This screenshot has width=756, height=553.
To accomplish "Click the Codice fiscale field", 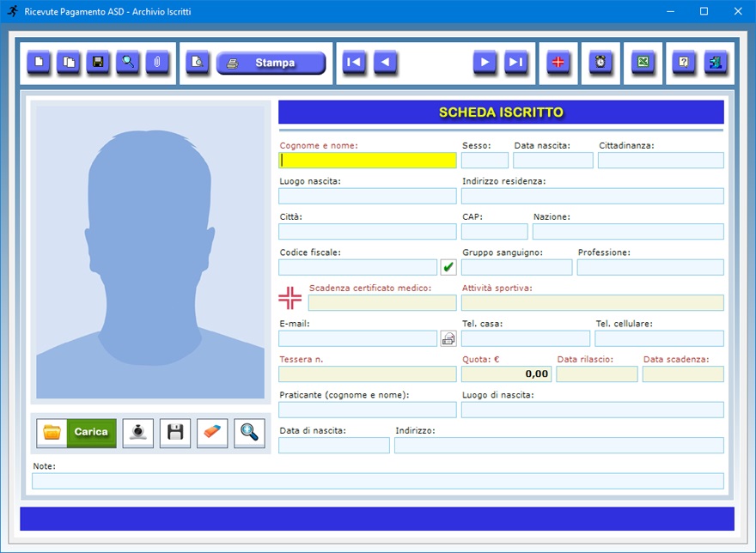I will coord(357,267).
